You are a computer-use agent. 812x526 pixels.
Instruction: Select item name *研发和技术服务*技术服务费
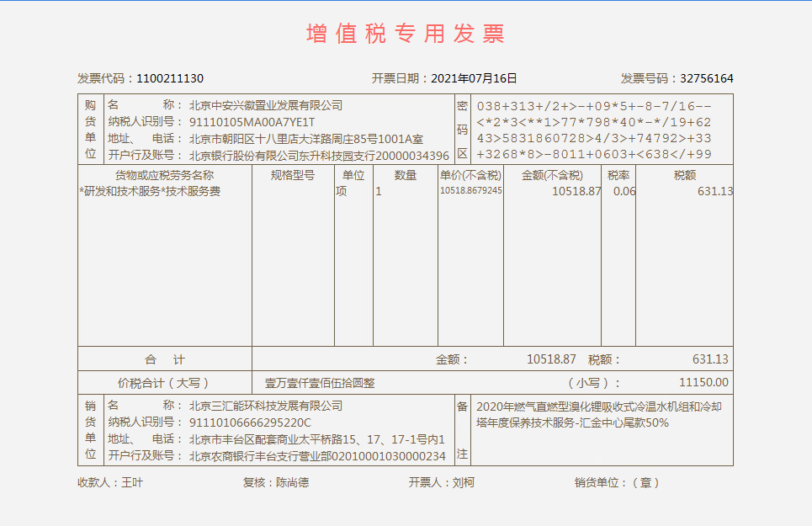click(150, 192)
